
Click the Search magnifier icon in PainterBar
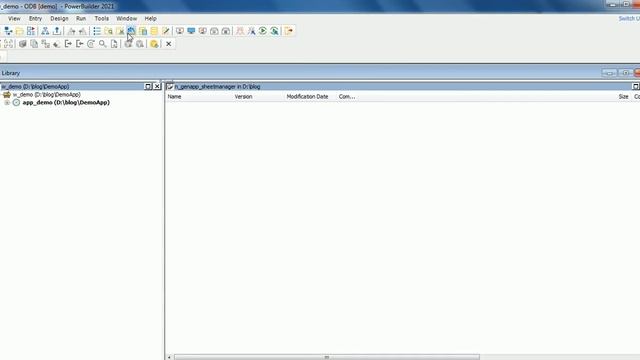(102, 44)
